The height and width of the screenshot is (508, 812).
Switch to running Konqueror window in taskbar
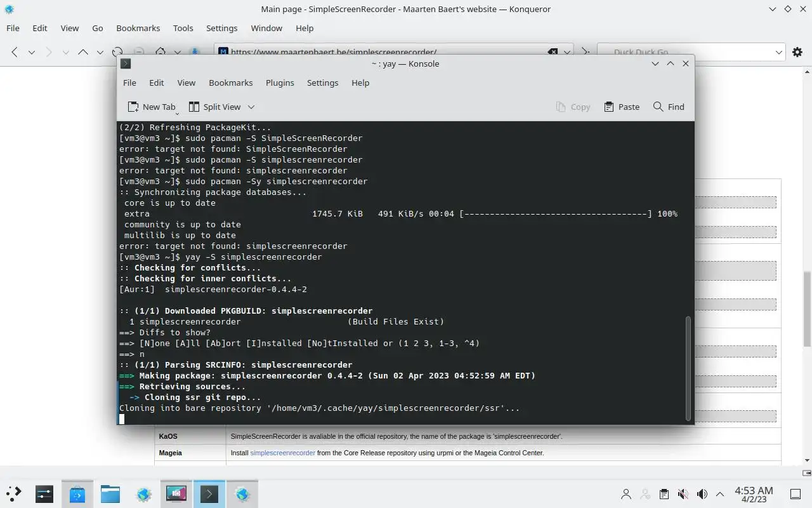point(242,493)
